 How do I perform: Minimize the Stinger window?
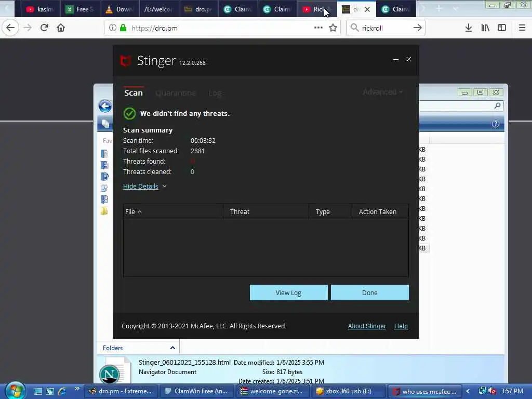395,59
